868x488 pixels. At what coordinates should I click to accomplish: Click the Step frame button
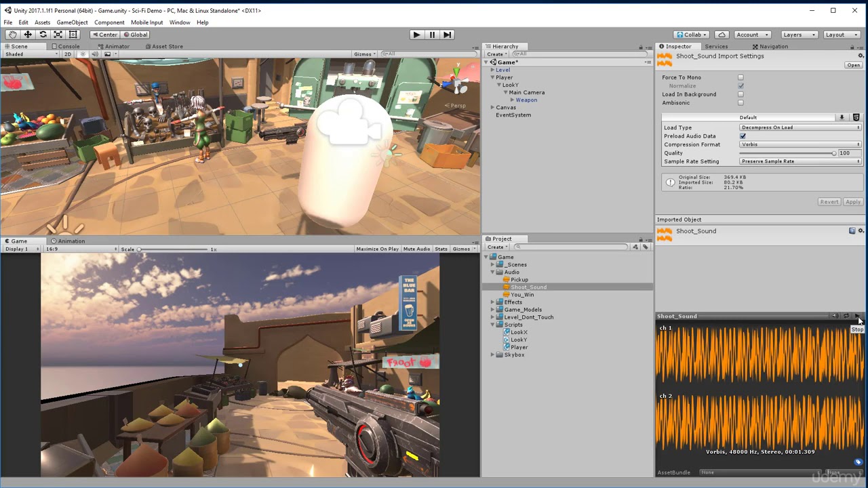[x=447, y=35]
